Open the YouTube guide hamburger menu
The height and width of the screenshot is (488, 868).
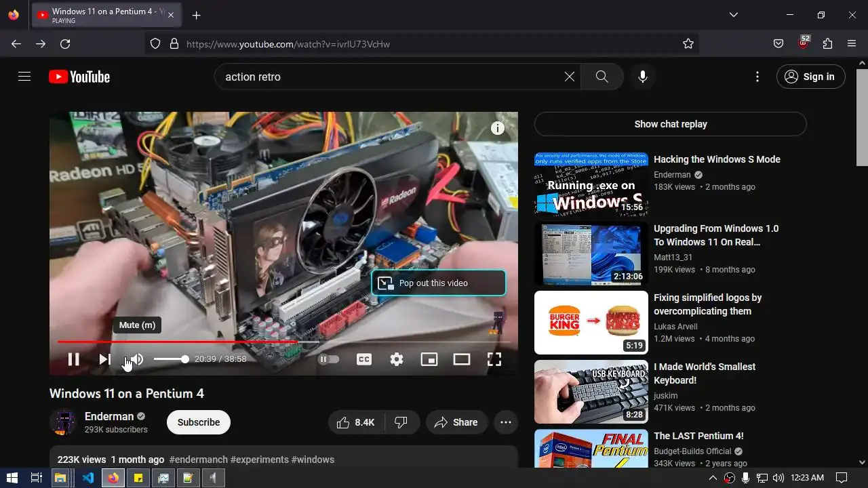[24, 77]
